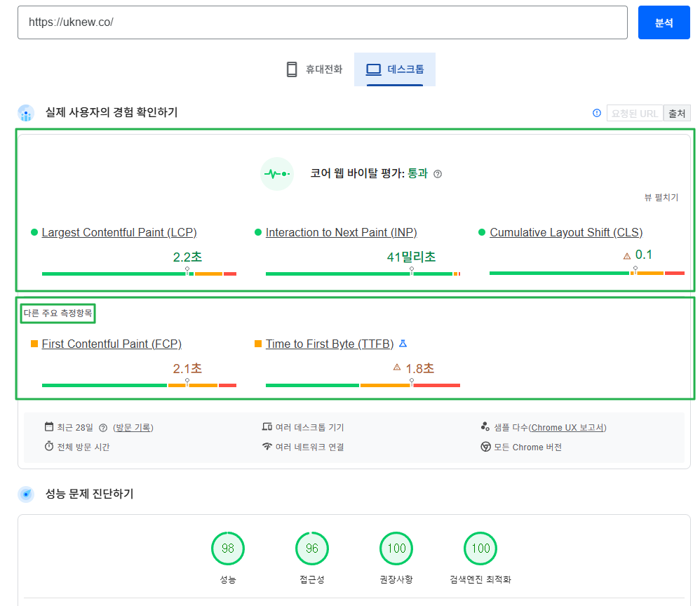Click the 접근성 score gauge showing 96
The height and width of the screenshot is (606, 700).
tap(311, 548)
